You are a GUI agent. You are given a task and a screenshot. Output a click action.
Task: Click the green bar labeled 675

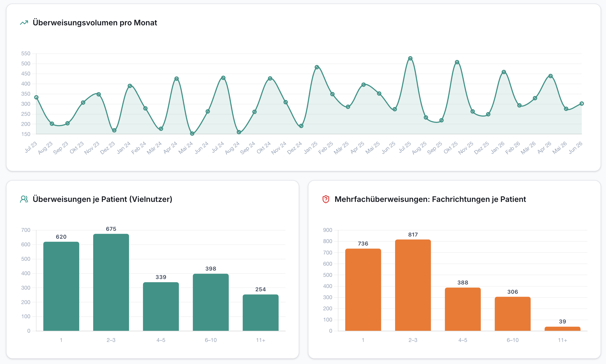pos(111,282)
